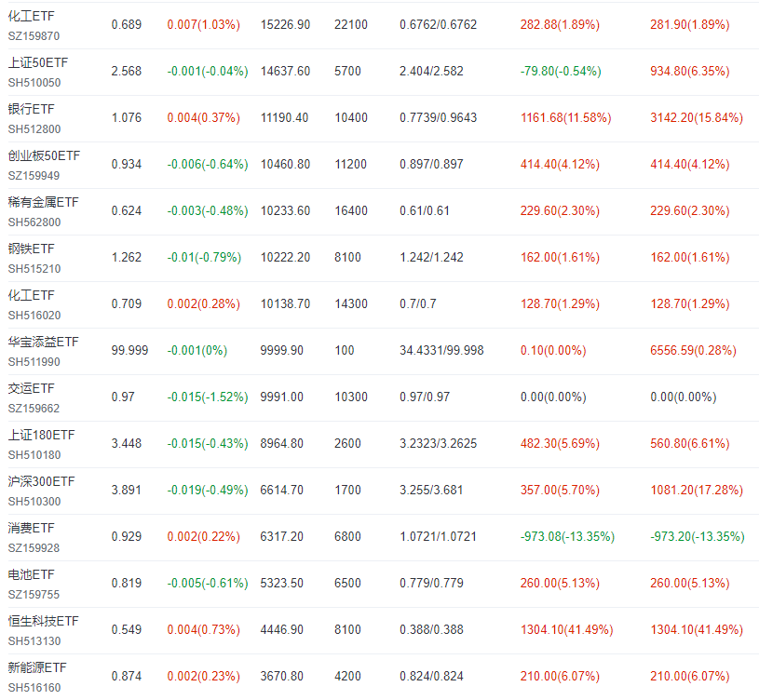The width and height of the screenshot is (759, 700).
Task: Click the market value 3670.80
Action: tap(282, 676)
